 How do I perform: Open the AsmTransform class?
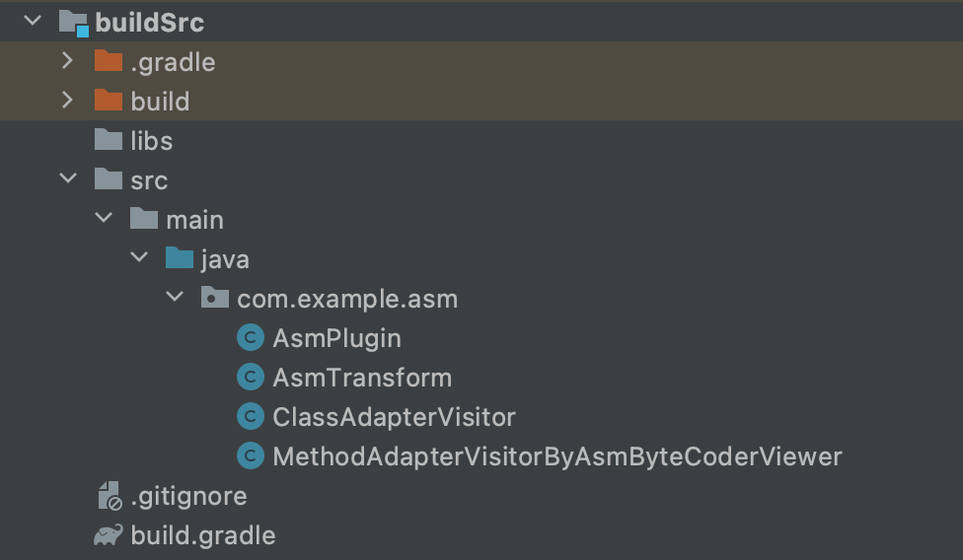361,378
